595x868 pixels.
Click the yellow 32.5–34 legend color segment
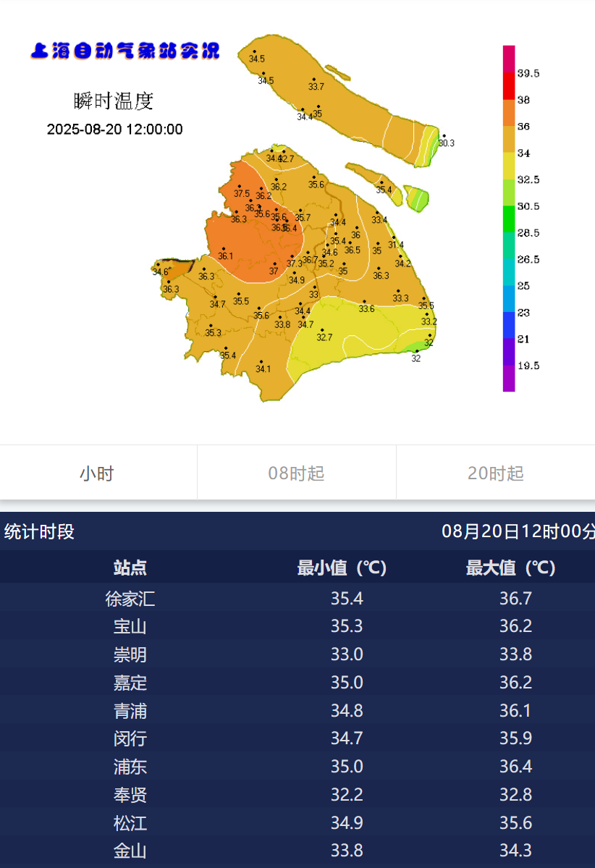point(509,166)
